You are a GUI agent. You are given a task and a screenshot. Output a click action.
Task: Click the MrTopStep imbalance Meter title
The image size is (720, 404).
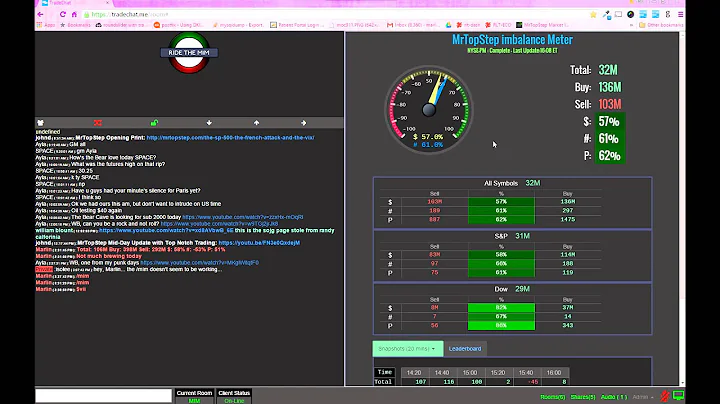click(x=512, y=39)
